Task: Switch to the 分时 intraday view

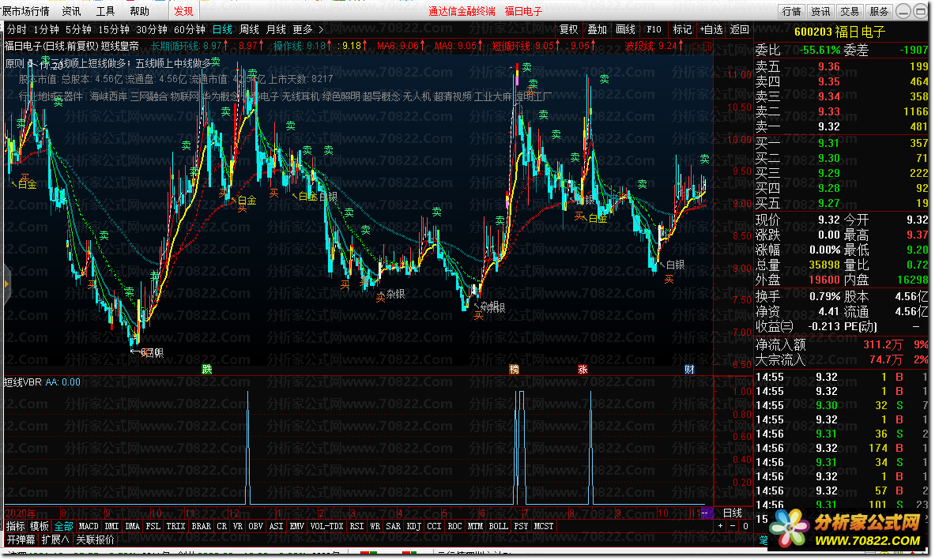Action: [x=17, y=29]
